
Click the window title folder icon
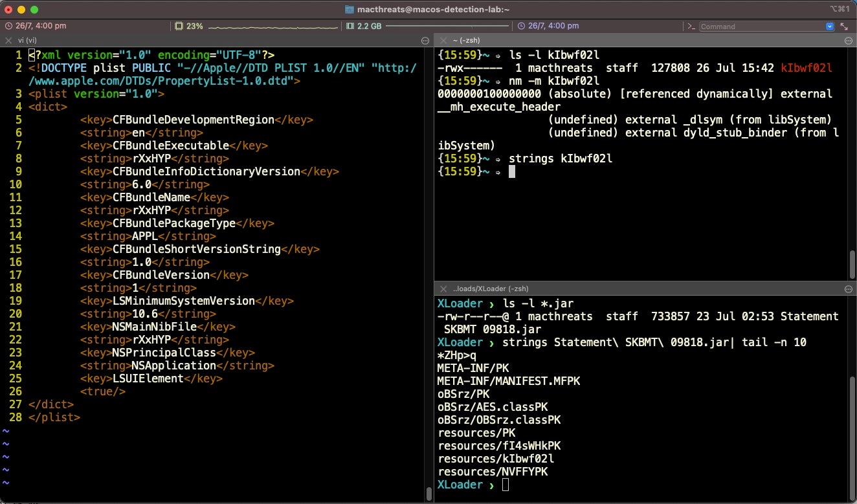coord(350,10)
